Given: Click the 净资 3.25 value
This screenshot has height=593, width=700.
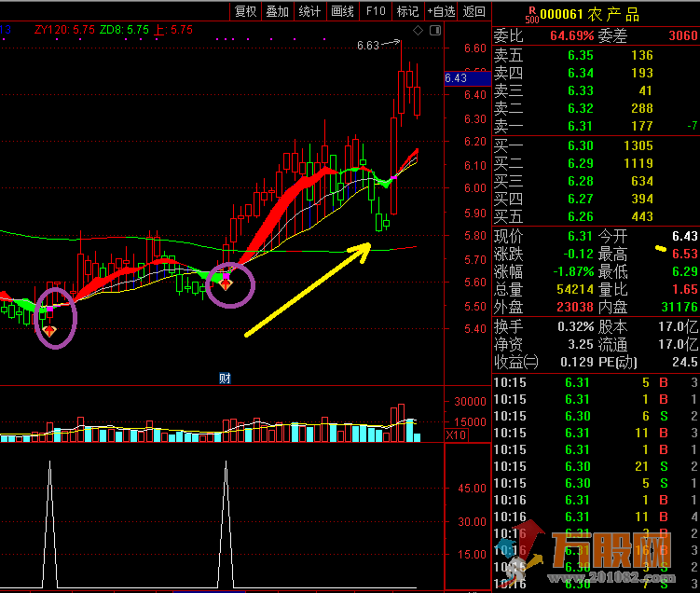Looking at the screenshot, I should (x=581, y=345).
